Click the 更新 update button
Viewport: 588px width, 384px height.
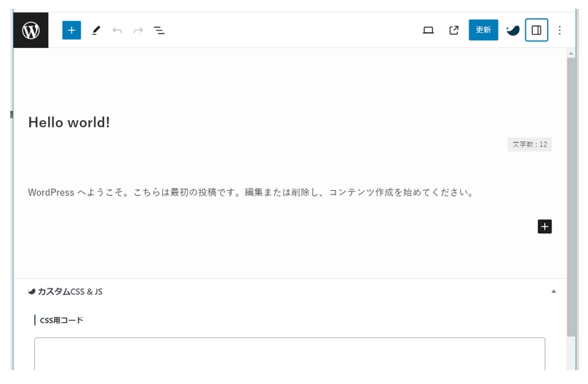click(x=483, y=30)
